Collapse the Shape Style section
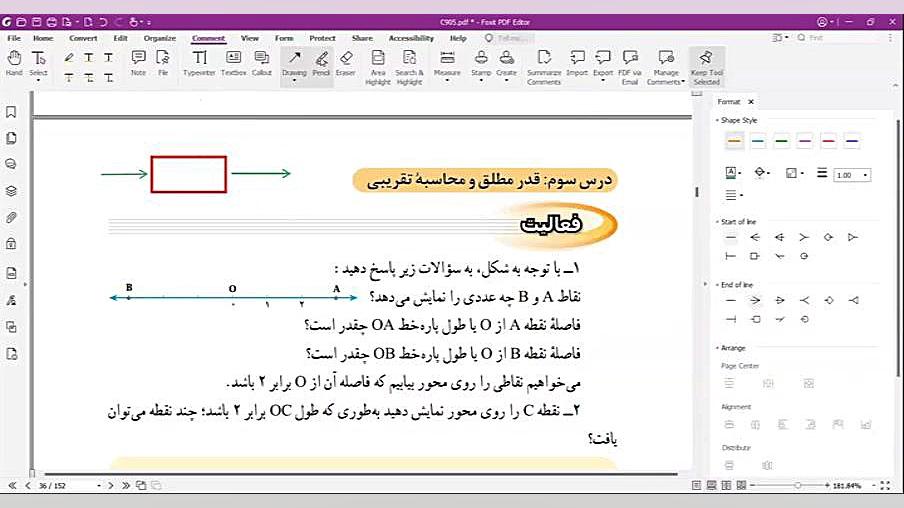904x508 pixels. point(717,120)
